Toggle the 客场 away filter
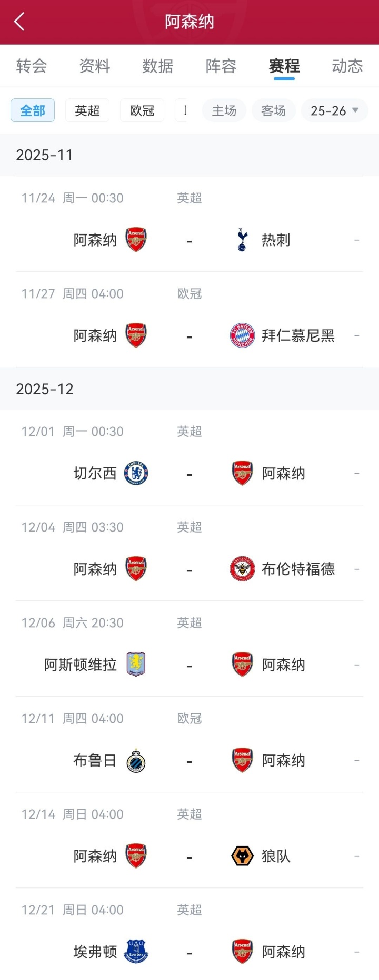The image size is (379, 980). click(274, 110)
